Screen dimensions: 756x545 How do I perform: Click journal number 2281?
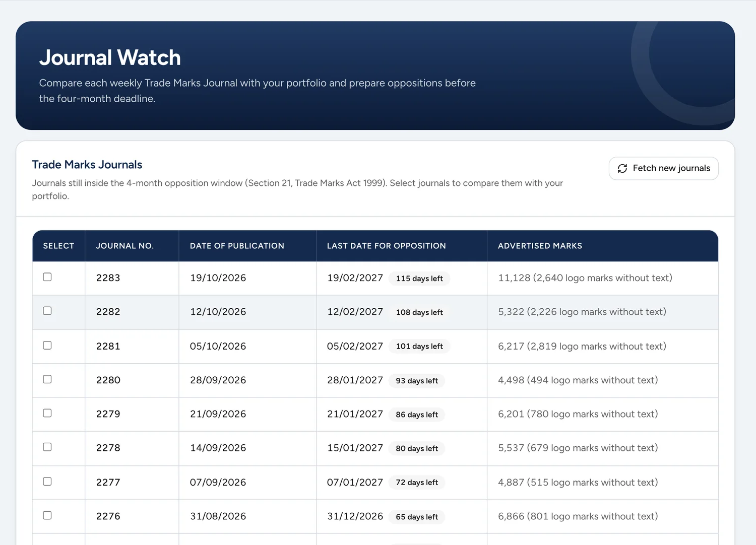tap(108, 347)
